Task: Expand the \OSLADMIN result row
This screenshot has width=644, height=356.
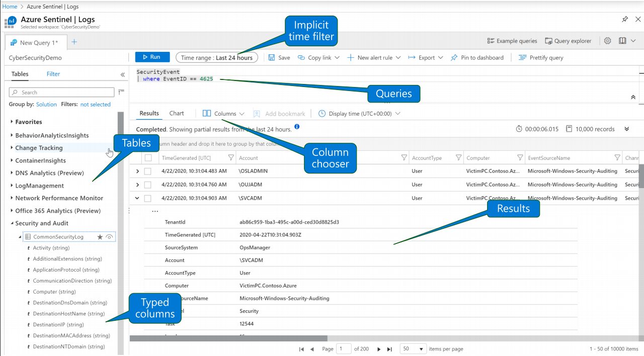Action: 137,171
